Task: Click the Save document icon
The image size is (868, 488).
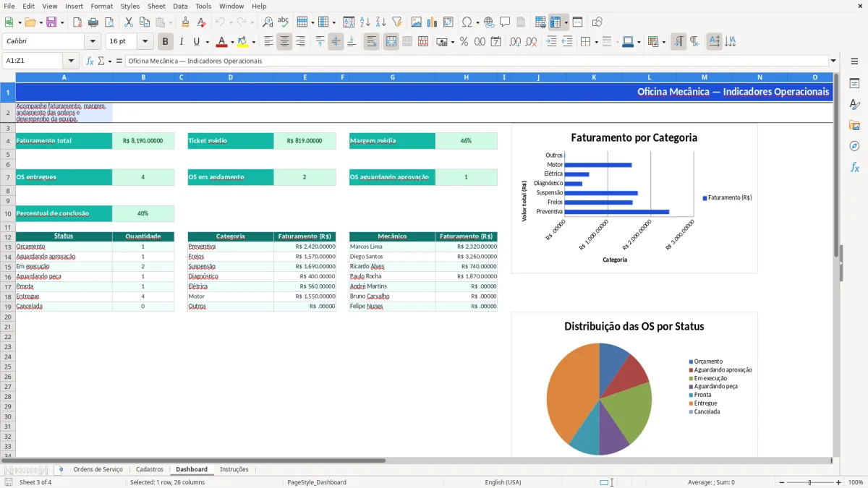Action: click(51, 22)
